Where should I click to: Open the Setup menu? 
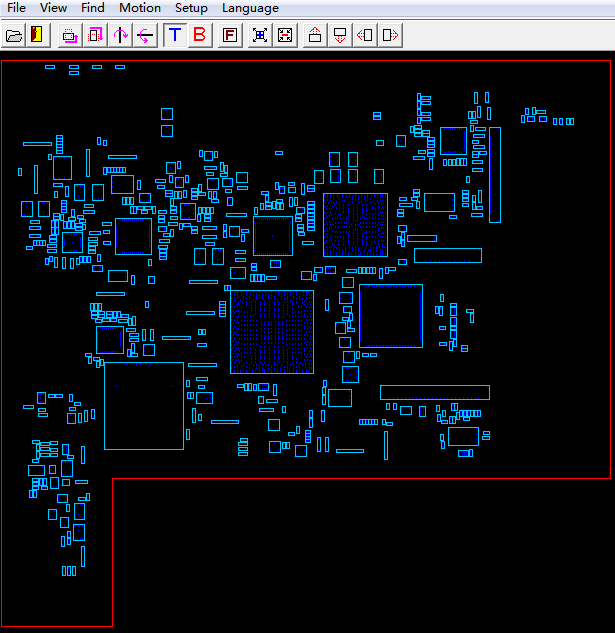191,8
